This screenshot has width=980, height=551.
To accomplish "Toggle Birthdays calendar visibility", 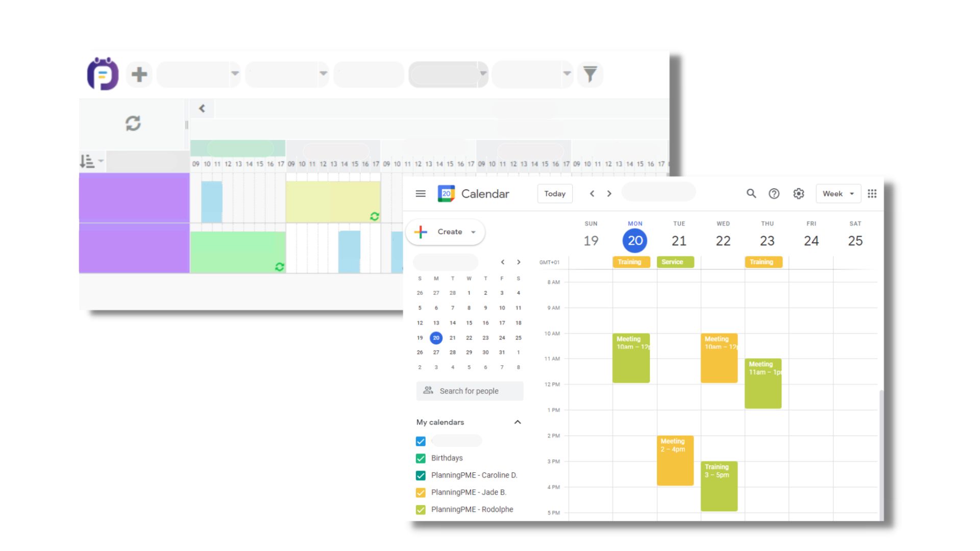I will (x=421, y=458).
